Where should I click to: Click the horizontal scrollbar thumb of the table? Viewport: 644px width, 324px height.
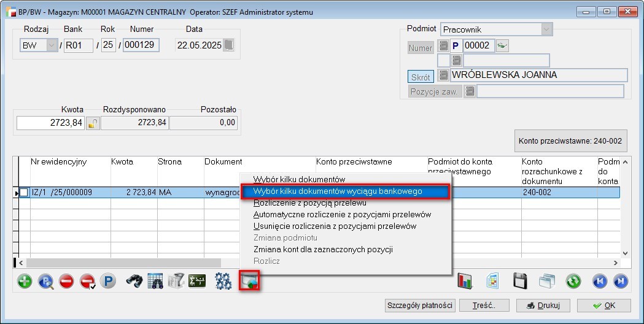pos(123,263)
